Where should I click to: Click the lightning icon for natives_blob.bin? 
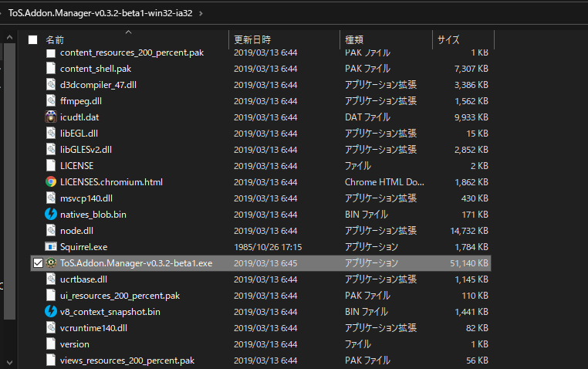(51, 214)
